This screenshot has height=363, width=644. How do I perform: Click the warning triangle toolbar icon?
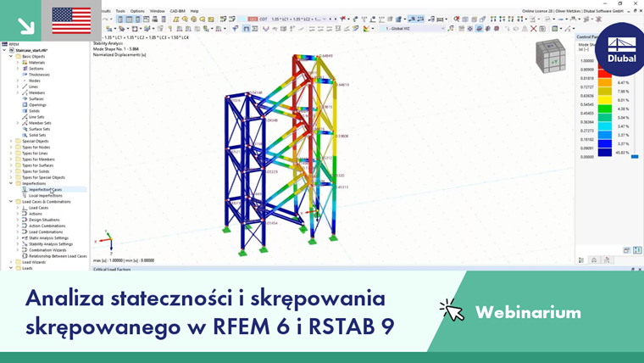(x=525, y=29)
